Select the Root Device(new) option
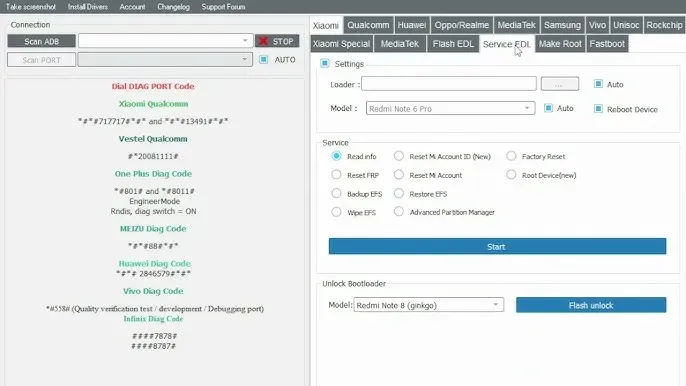The width and height of the screenshot is (686, 386). click(x=511, y=175)
